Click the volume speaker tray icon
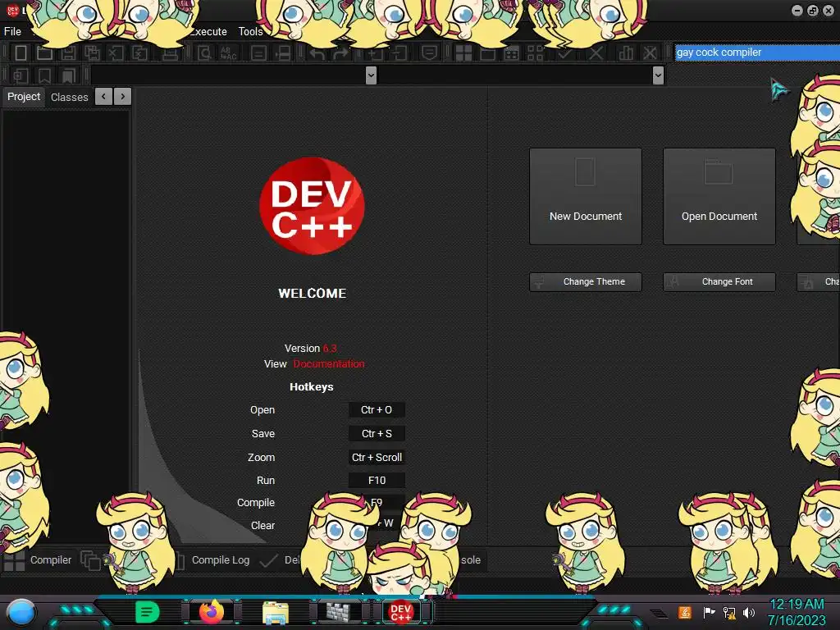The height and width of the screenshot is (630, 840). click(x=749, y=612)
